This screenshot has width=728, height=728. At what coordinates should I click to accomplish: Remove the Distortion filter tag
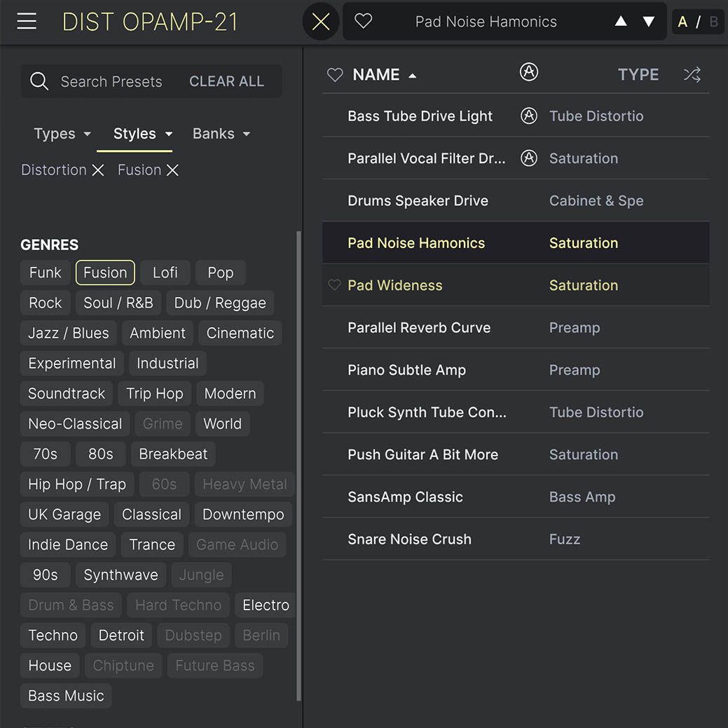point(98,170)
